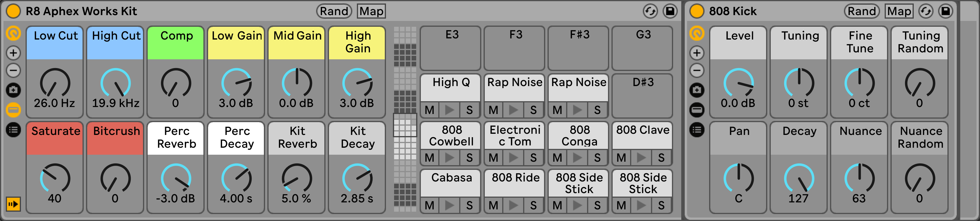The width and height of the screenshot is (980, 221).
Task: Click the Rand button in 808 Kick
Action: [x=861, y=11]
